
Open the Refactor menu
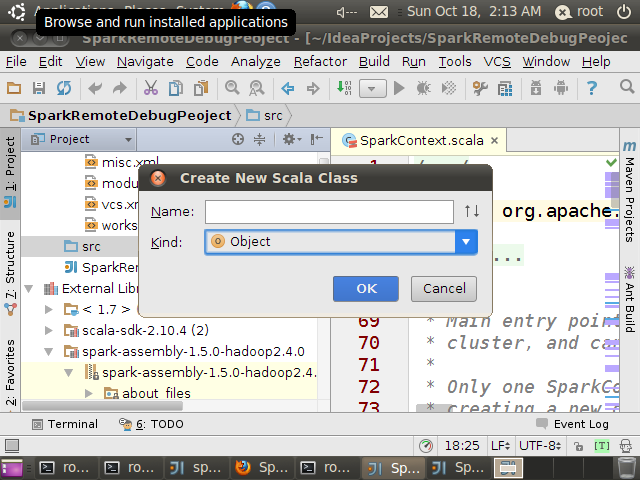coord(320,62)
